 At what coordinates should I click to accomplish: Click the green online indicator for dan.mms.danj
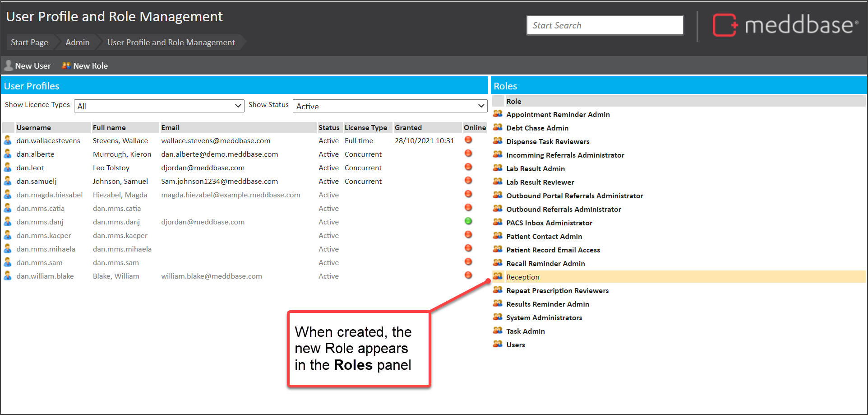(468, 221)
